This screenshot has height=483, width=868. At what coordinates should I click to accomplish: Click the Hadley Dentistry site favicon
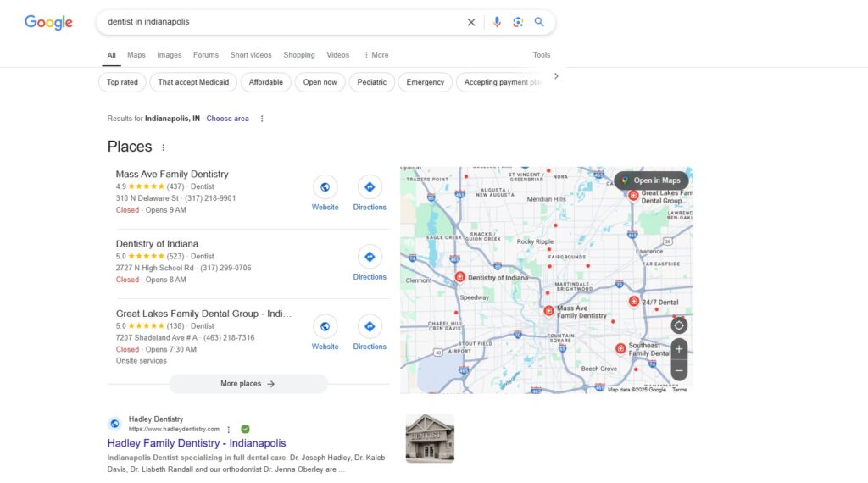click(114, 424)
